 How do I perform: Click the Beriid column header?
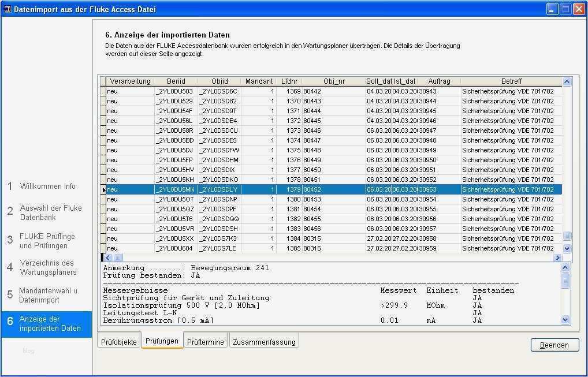coord(176,81)
